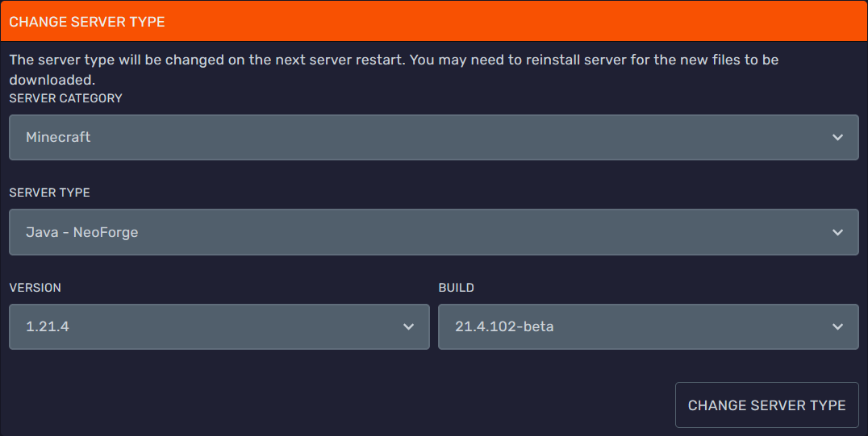Click the Java - NeoForge value text
This screenshot has height=436, width=868.
coord(82,232)
